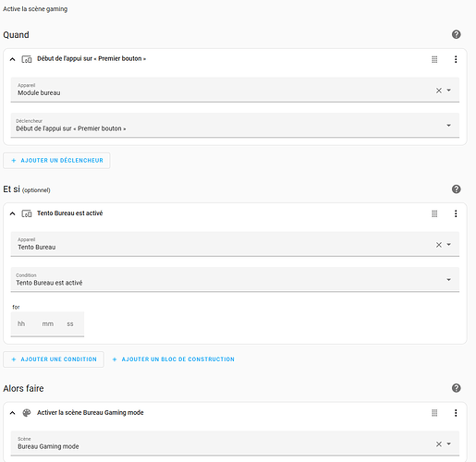
Task: Grab the drag handle of the scene action card
Action: point(434,413)
